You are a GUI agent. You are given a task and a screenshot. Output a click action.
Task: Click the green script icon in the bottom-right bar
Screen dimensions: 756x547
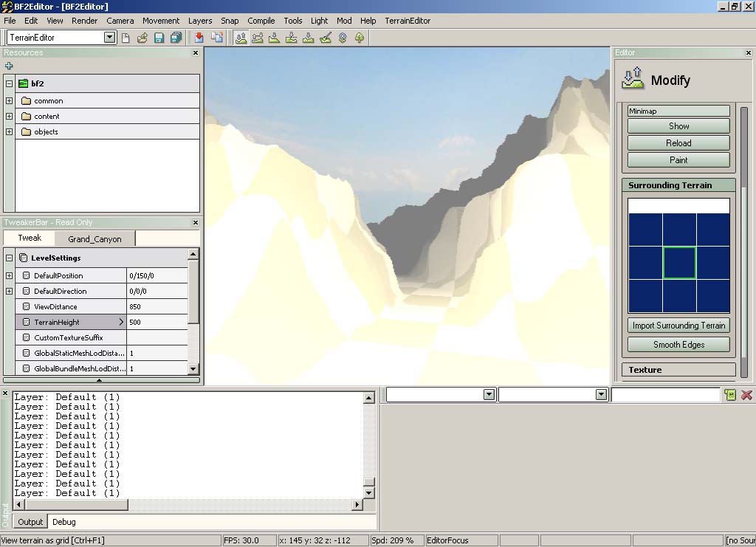pos(730,395)
